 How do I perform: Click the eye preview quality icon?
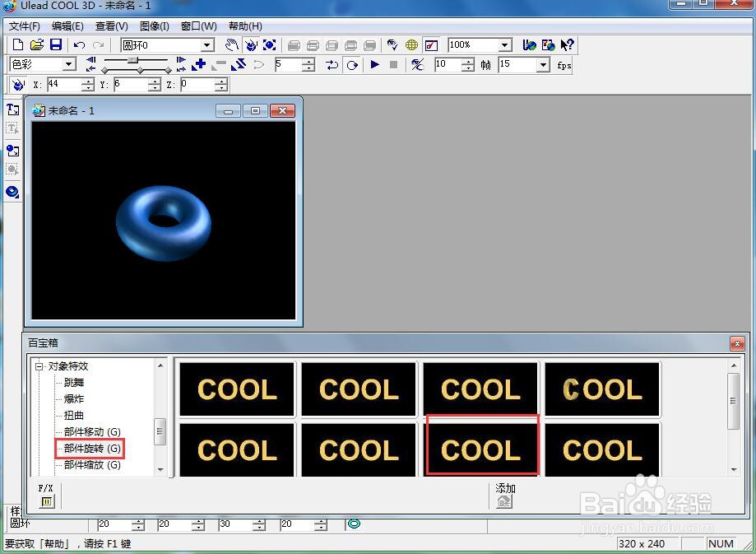tap(392, 45)
